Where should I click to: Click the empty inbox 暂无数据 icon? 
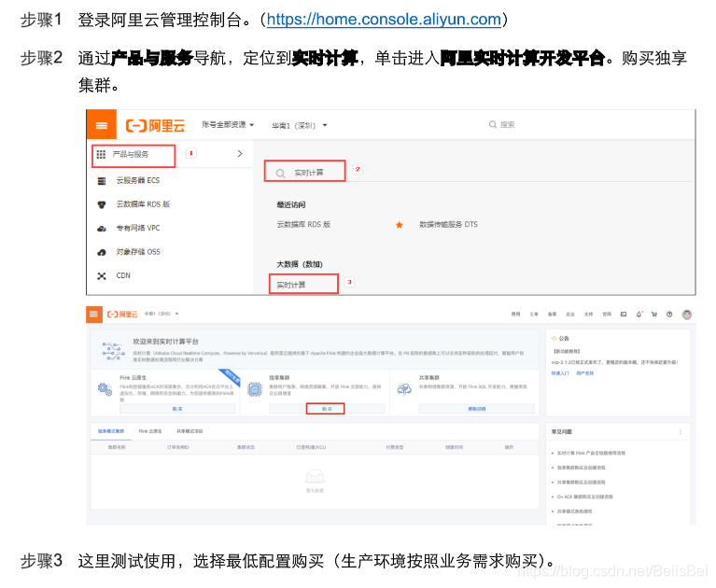[315, 477]
